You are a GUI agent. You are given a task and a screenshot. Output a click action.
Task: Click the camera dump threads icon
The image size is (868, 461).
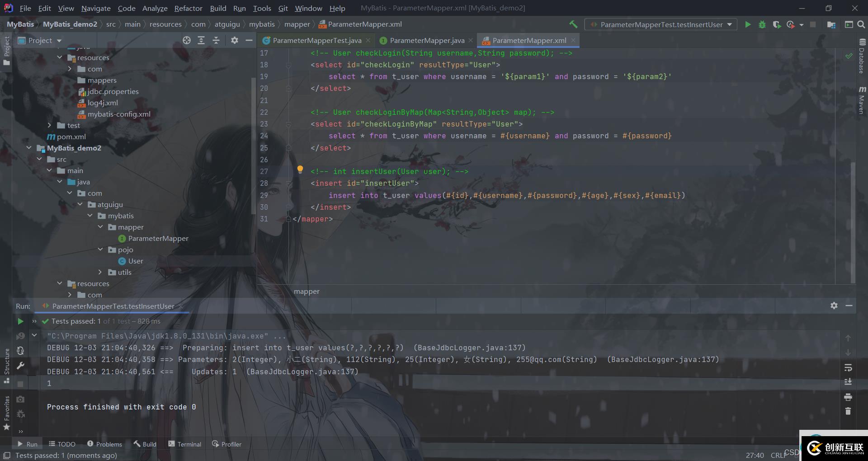[x=20, y=399]
